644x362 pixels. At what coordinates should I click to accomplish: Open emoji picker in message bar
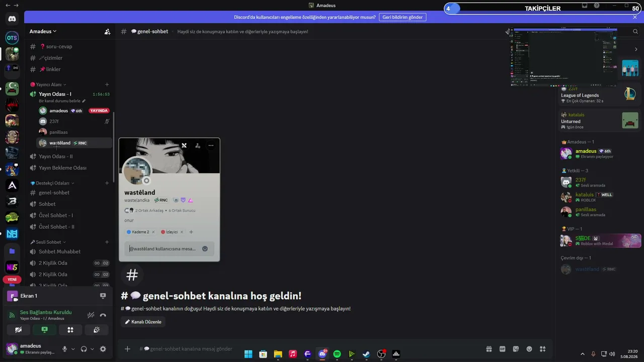[x=529, y=349]
